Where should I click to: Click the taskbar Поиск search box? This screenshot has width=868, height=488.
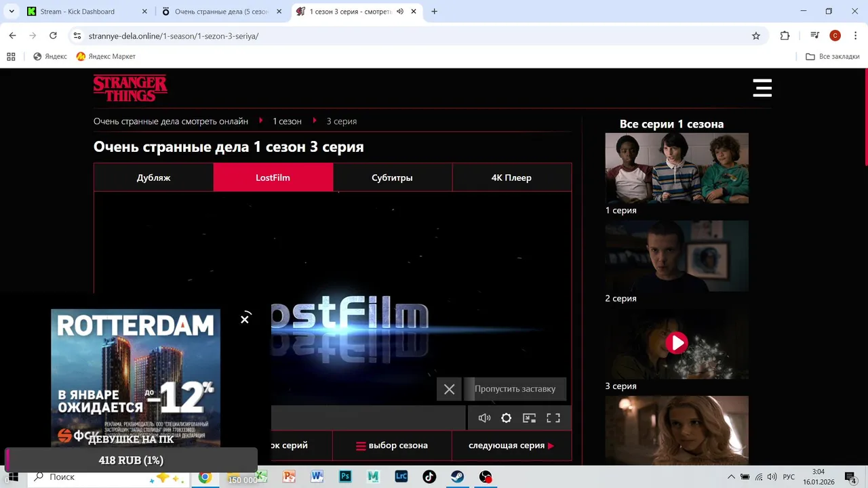click(x=110, y=477)
